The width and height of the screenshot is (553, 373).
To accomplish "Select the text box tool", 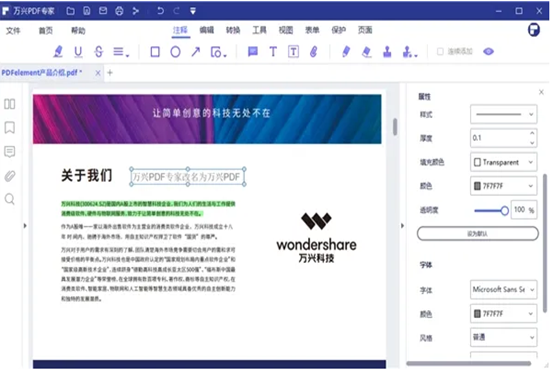I will (x=293, y=52).
